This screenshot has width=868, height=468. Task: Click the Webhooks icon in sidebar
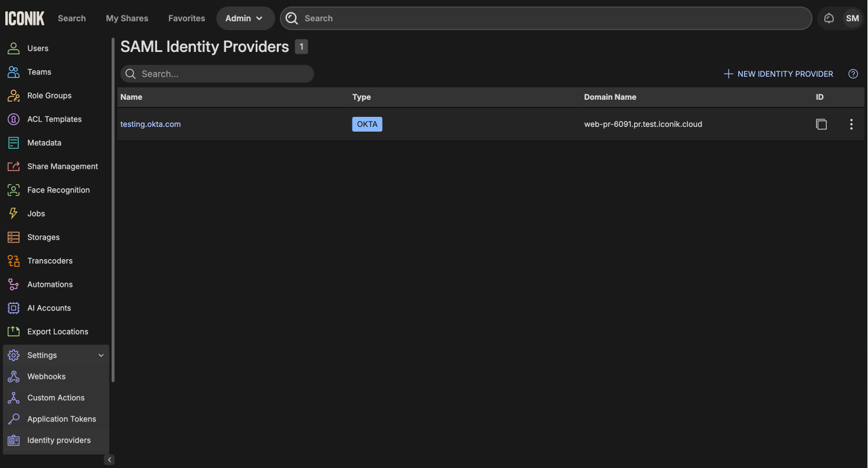pyautogui.click(x=13, y=377)
